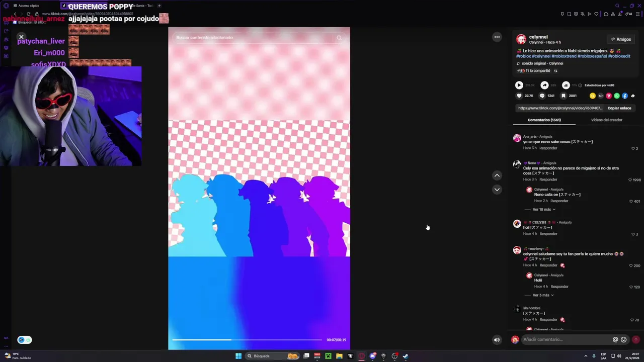Go to the previous video arrow
644x362 pixels.
click(497, 175)
